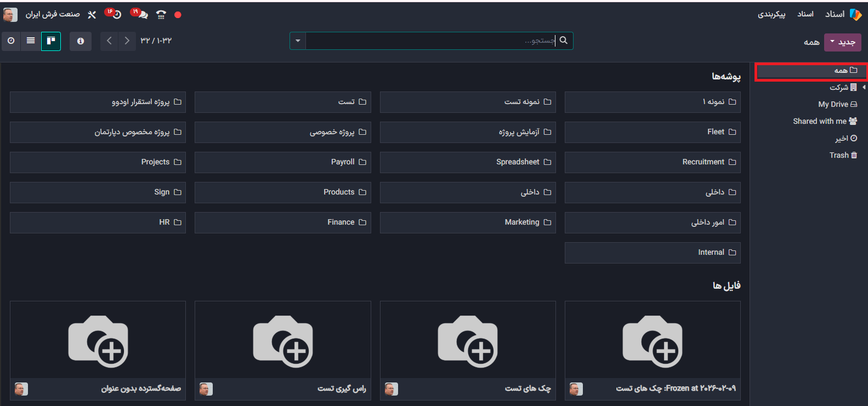
Task: Click the search magnifier icon
Action: (563, 41)
